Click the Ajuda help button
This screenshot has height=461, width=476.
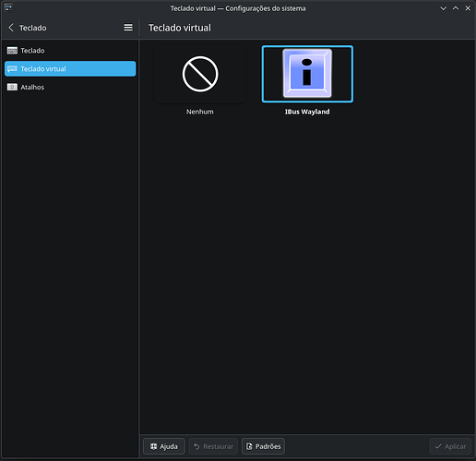[x=164, y=446]
